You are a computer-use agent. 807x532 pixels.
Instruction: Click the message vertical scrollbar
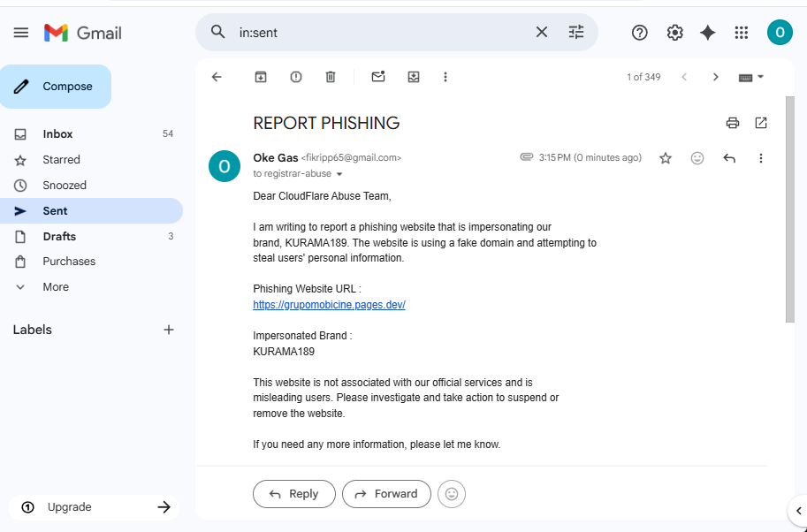pos(790,209)
